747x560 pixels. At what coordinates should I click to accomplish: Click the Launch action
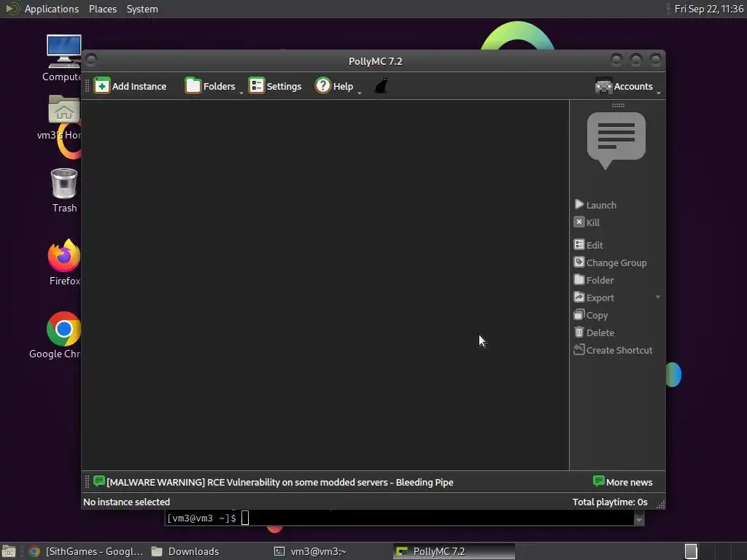(x=595, y=205)
